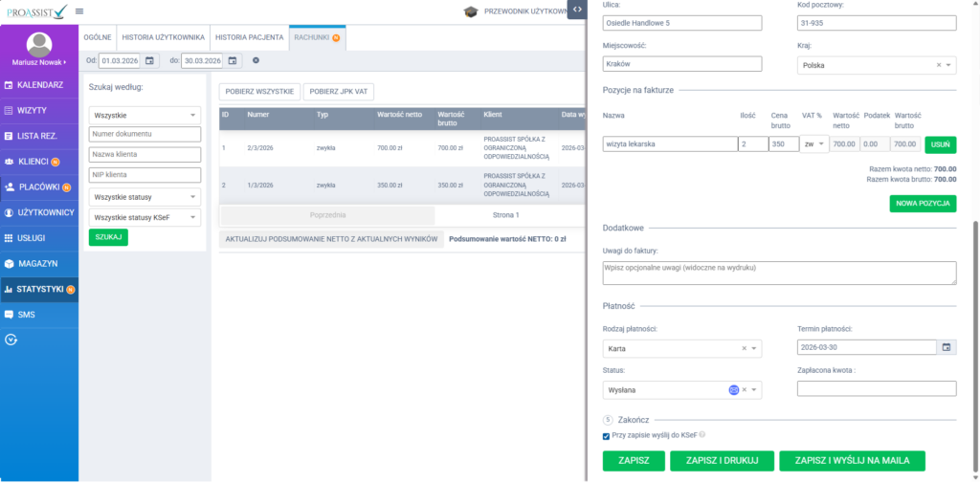Switch to the Historia Pacjenta tab

click(x=249, y=37)
